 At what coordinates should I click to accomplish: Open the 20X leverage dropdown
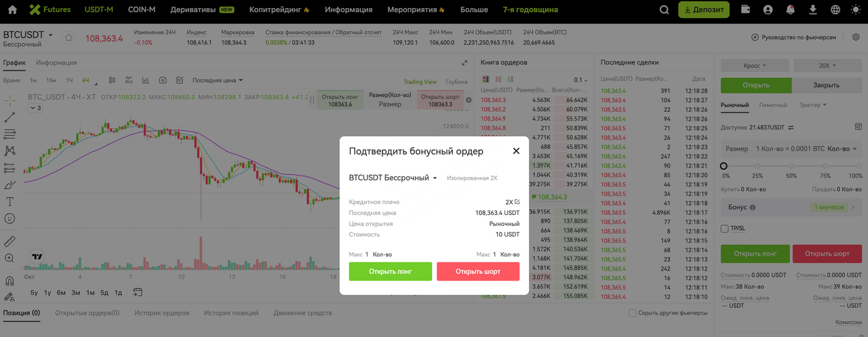point(828,66)
